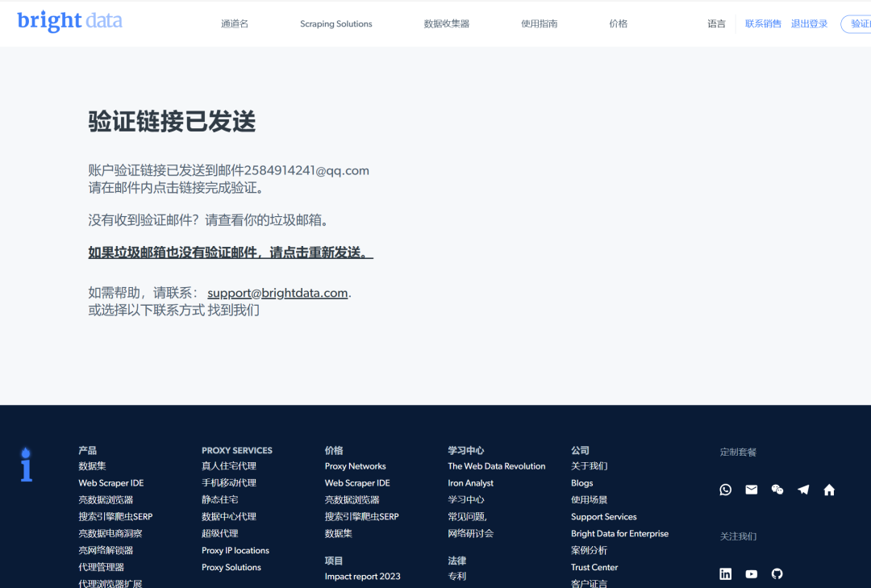Image resolution: width=871 pixels, height=588 pixels.
Task: Click the 2584914241@qq.com email text
Action: coord(306,170)
